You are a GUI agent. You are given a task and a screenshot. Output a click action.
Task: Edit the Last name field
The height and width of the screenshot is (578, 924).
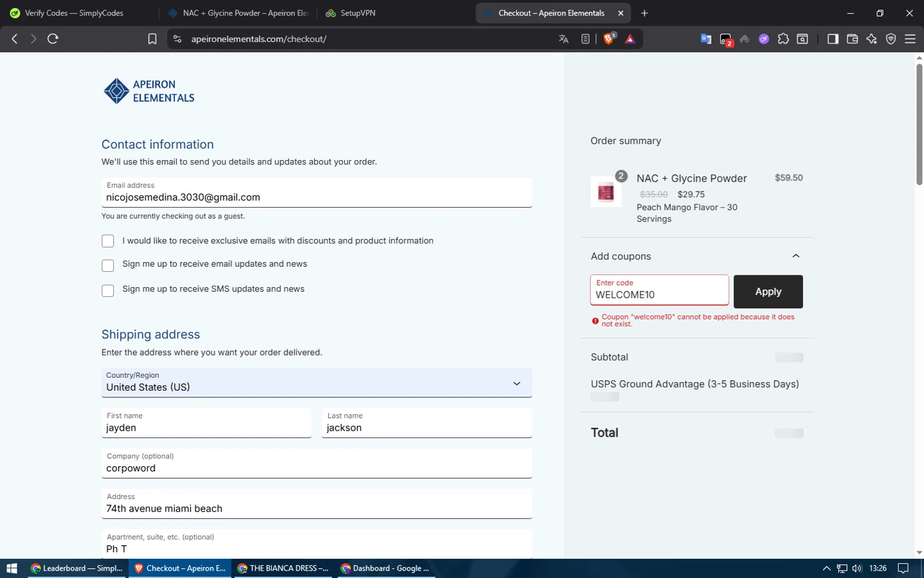pyautogui.click(x=427, y=423)
